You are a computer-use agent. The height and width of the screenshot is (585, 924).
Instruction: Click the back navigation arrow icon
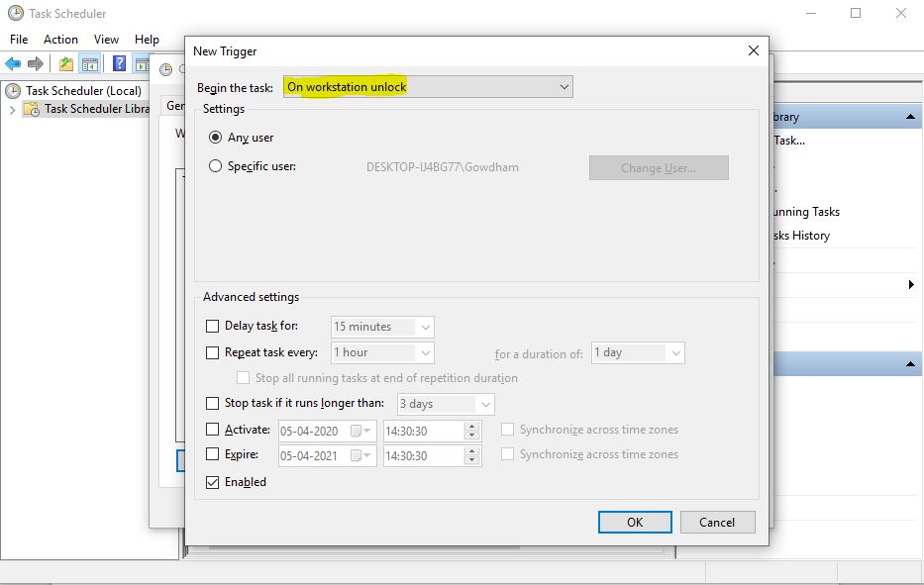click(14, 62)
